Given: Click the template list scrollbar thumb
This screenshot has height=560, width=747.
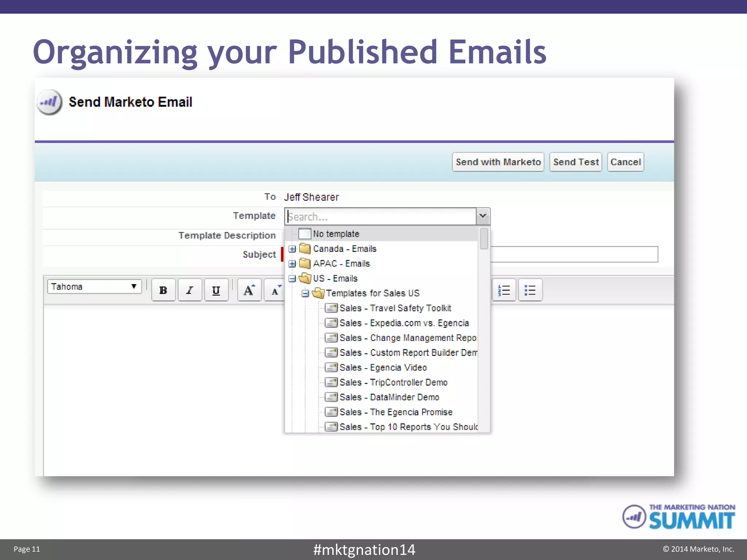Looking at the screenshot, I should [x=484, y=238].
